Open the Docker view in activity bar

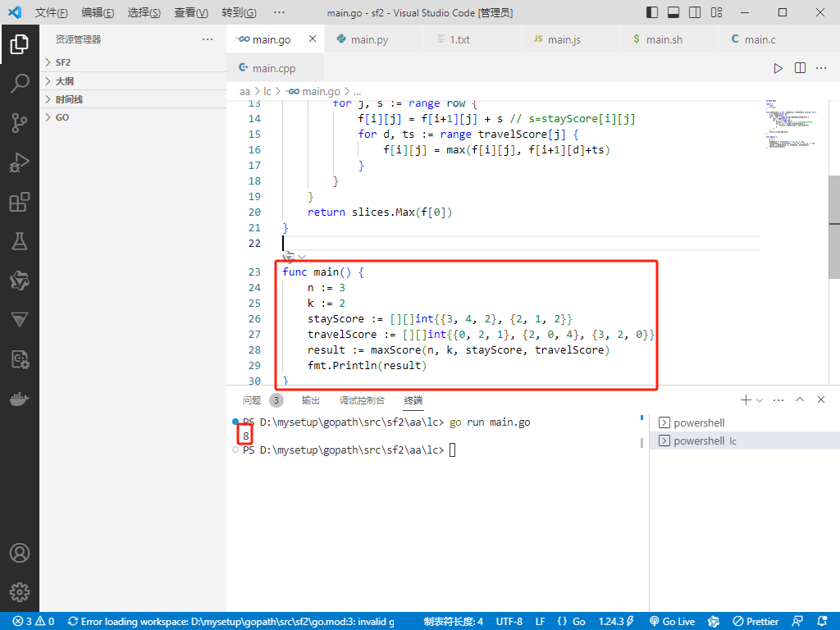(20, 399)
